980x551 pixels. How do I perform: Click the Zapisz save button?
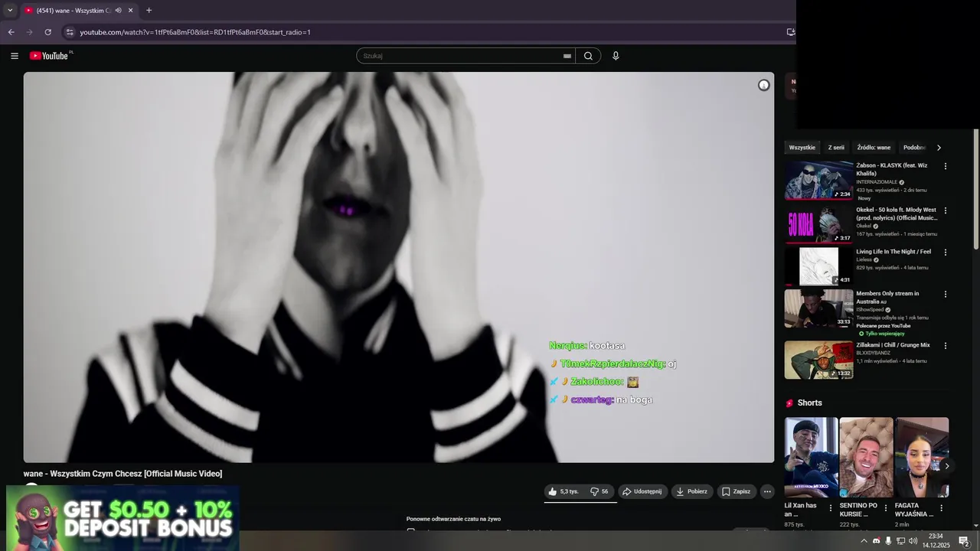point(737,491)
